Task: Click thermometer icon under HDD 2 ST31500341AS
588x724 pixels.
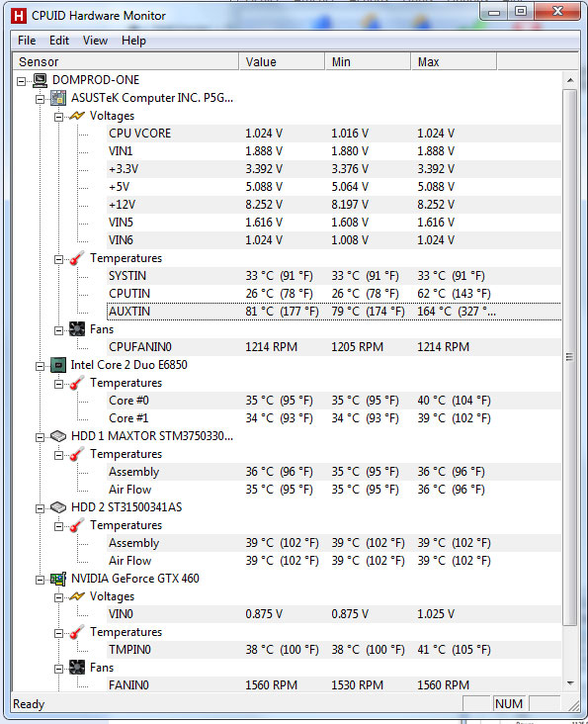Action: tap(77, 525)
